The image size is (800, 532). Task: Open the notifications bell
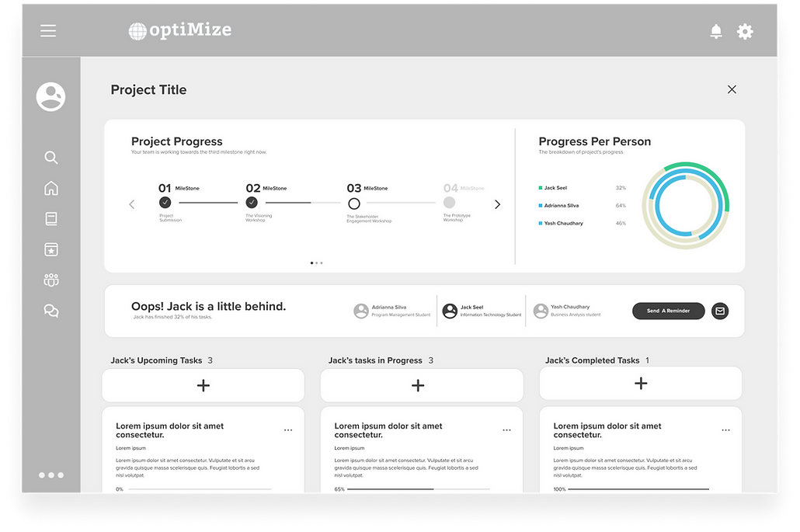click(x=716, y=31)
